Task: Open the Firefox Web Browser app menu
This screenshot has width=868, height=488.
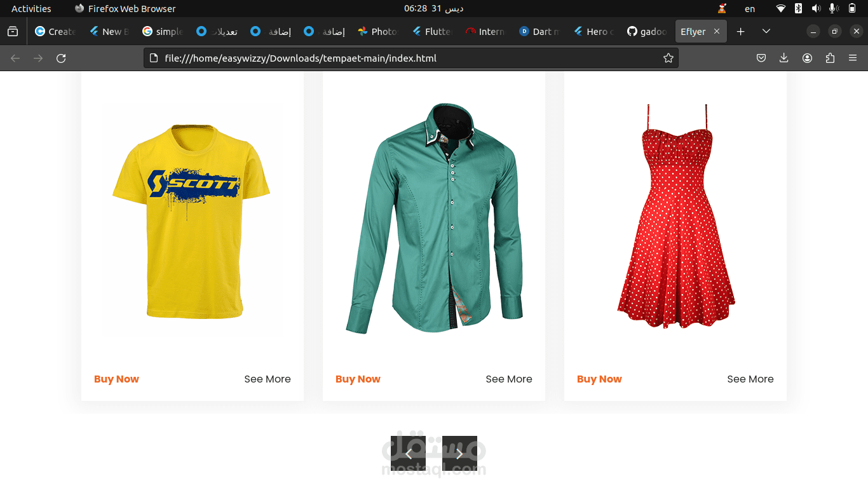Action: point(125,9)
